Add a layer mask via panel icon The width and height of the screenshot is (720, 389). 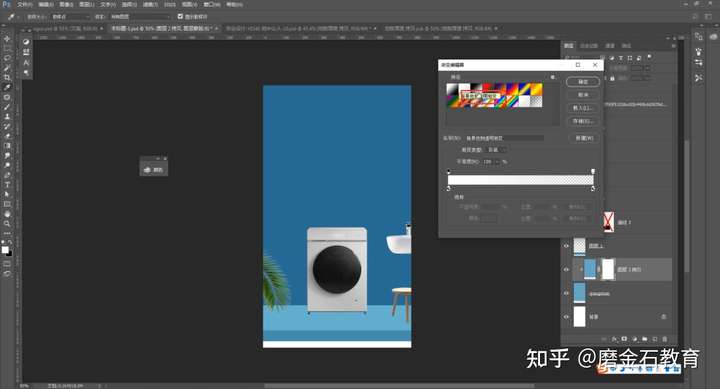point(624,339)
